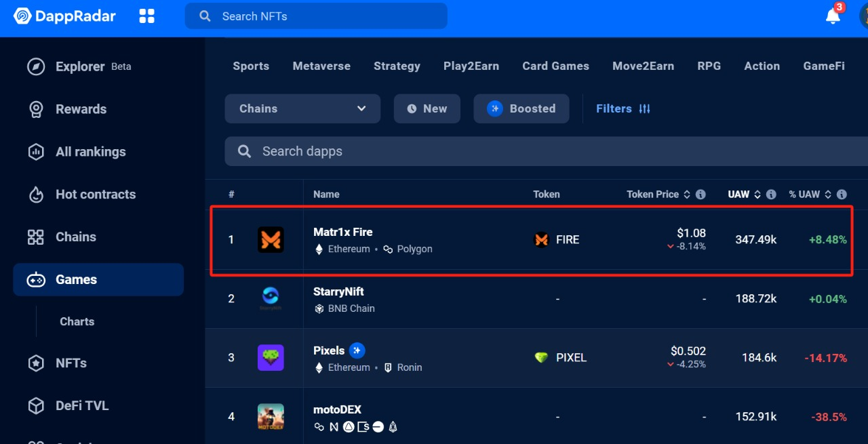Sort by the % UAW column
The height and width of the screenshot is (444, 868).
click(x=810, y=195)
